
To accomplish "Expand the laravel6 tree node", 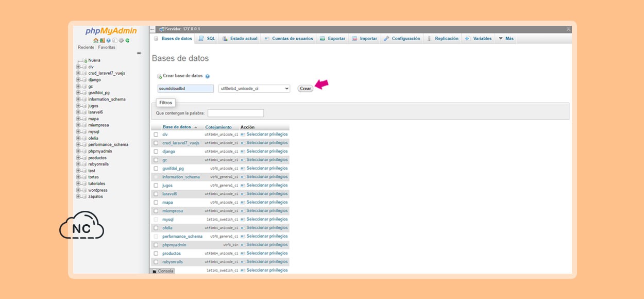I will (x=78, y=112).
